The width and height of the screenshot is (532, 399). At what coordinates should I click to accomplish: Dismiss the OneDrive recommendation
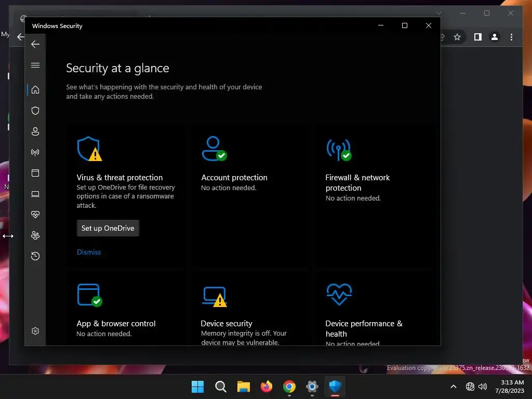tap(89, 252)
